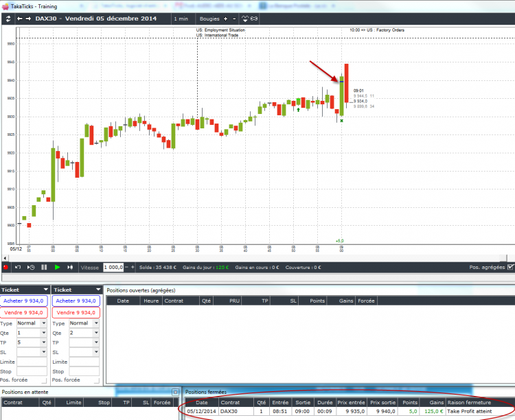515x420 pixels.
Task: Open the Bougies chart type selector
Action: (x=209, y=19)
